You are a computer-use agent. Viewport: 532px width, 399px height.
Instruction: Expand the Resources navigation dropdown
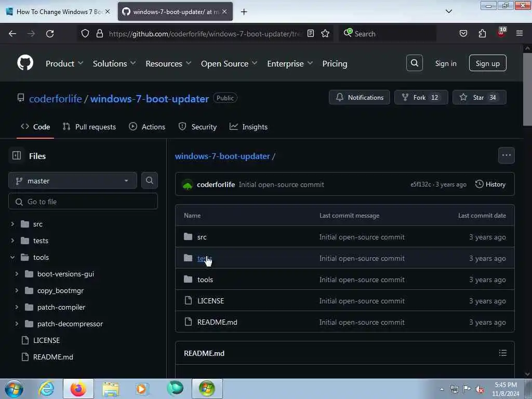coord(168,63)
